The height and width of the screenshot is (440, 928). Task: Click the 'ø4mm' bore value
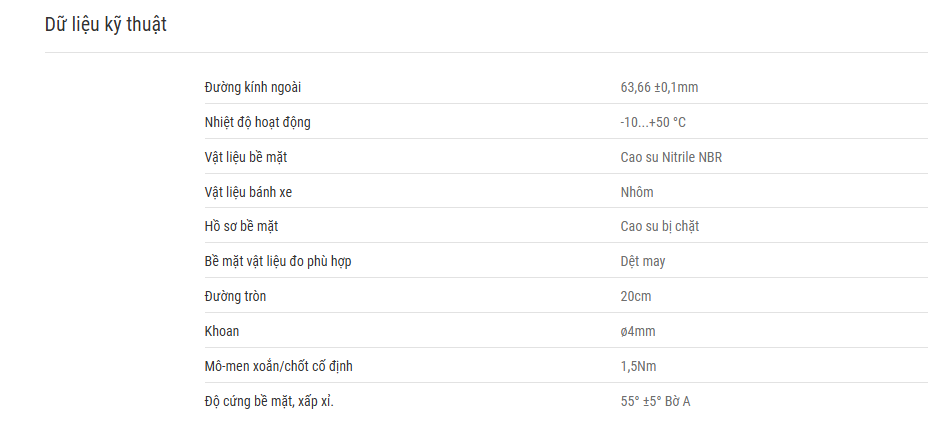pos(638,331)
